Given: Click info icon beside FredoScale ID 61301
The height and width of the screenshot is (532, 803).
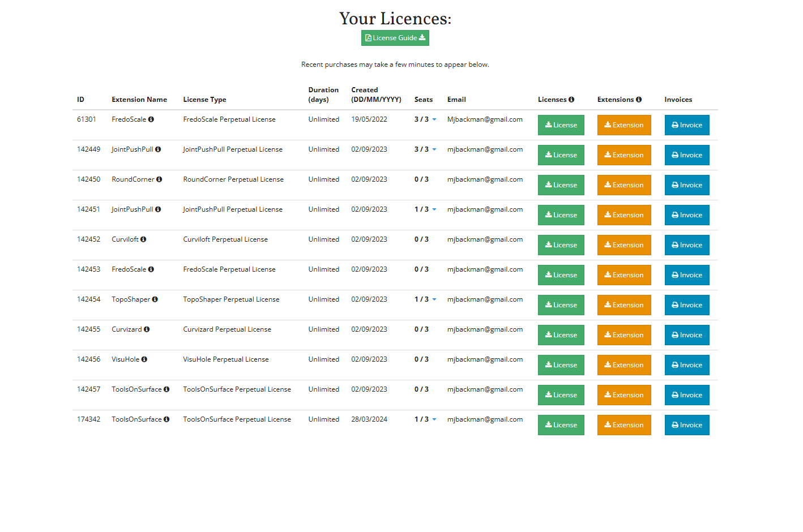Looking at the screenshot, I should point(151,119).
